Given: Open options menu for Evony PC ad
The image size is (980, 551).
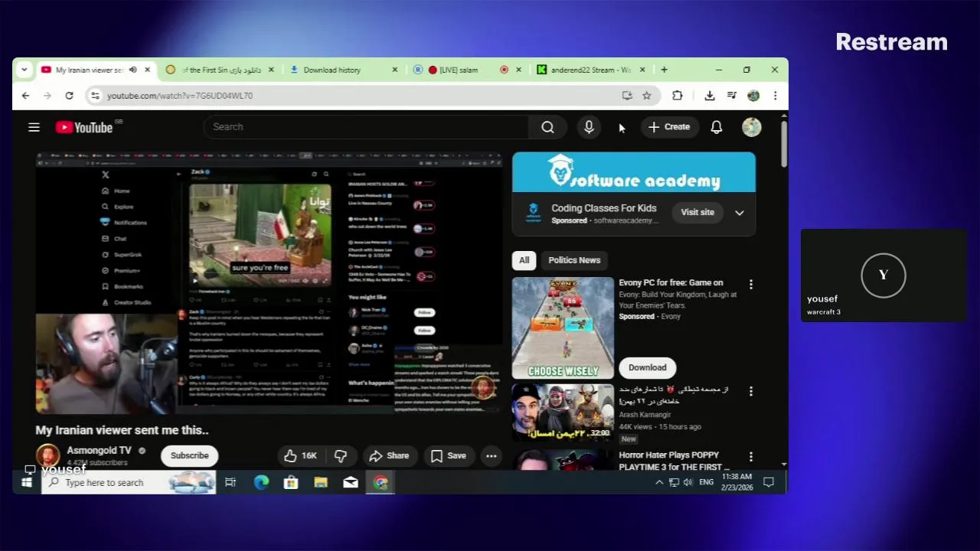Looking at the screenshot, I should pos(751,285).
